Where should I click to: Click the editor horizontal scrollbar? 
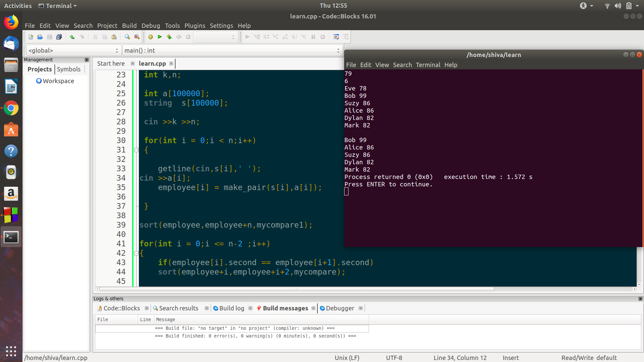pyautogui.click(x=297, y=289)
